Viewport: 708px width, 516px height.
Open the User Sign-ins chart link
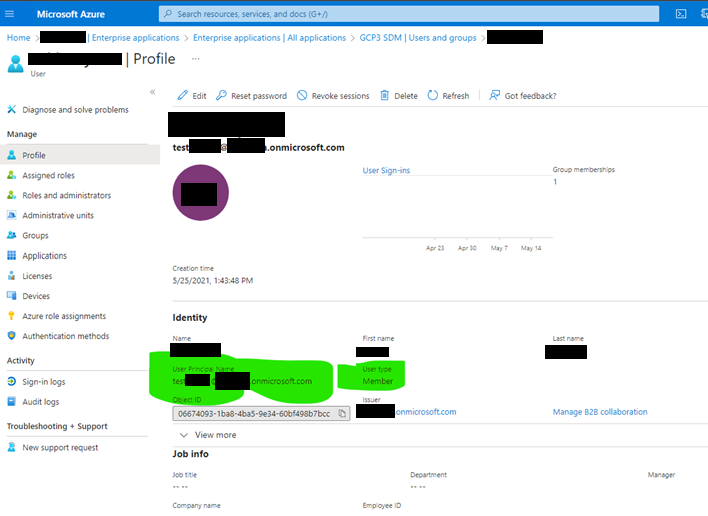click(x=386, y=171)
